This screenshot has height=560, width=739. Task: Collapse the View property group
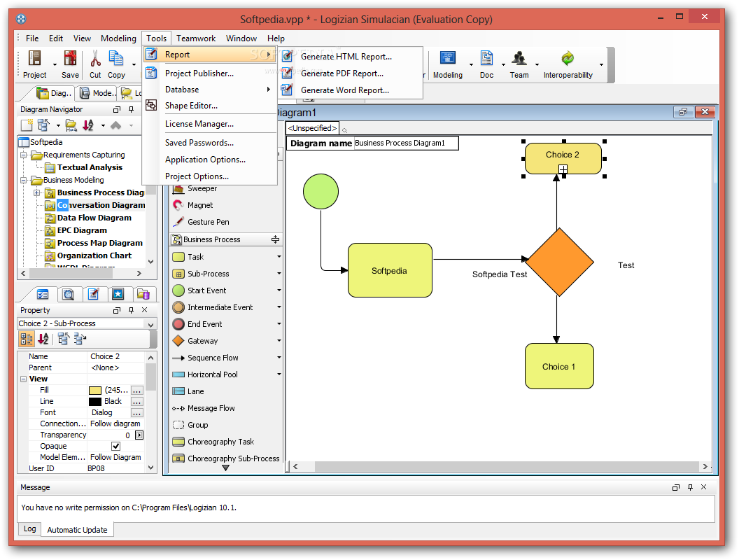click(23, 379)
